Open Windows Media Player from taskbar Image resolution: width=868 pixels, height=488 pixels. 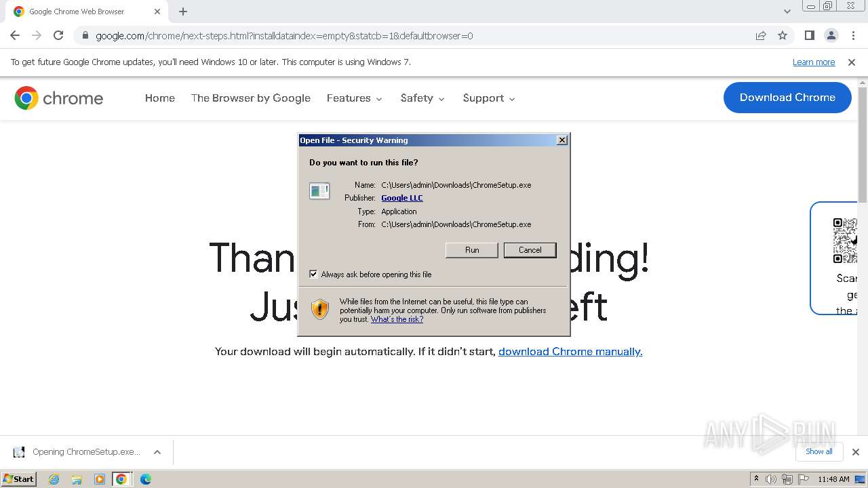tap(100, 479)
